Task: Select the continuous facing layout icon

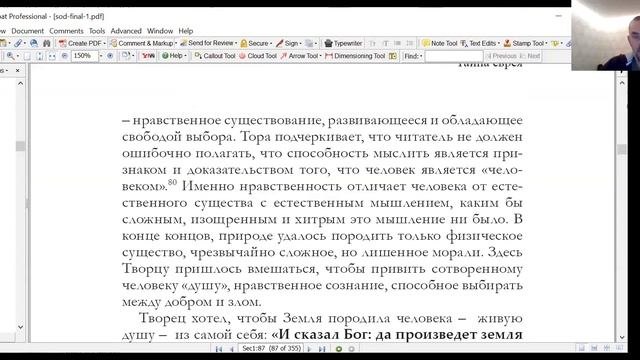Action: (x=607, y=348)
